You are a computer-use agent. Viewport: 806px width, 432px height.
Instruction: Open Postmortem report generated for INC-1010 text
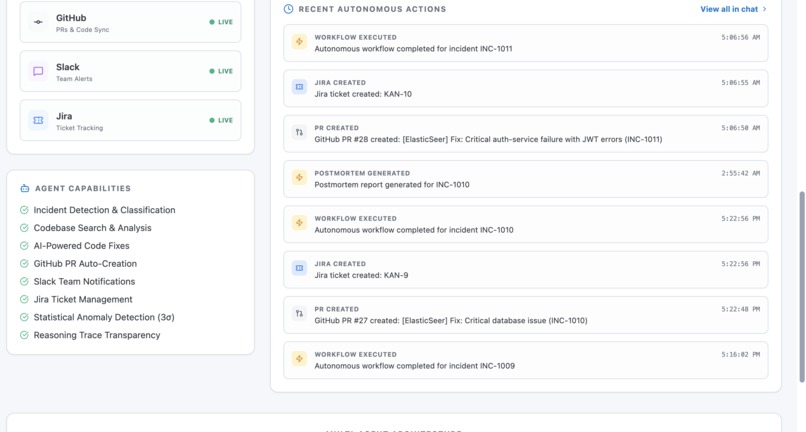pyautogui.click(x=392, y=185)
